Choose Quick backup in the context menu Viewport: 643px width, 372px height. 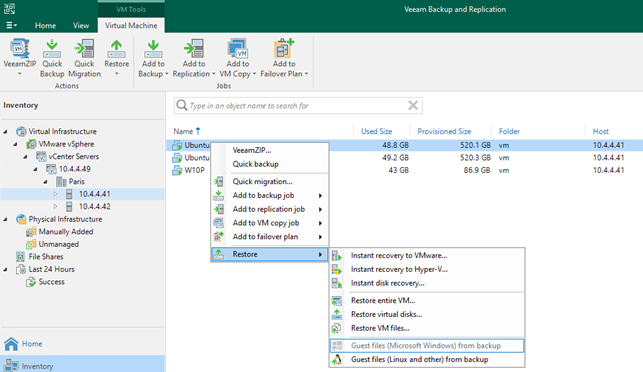point(270,164)
